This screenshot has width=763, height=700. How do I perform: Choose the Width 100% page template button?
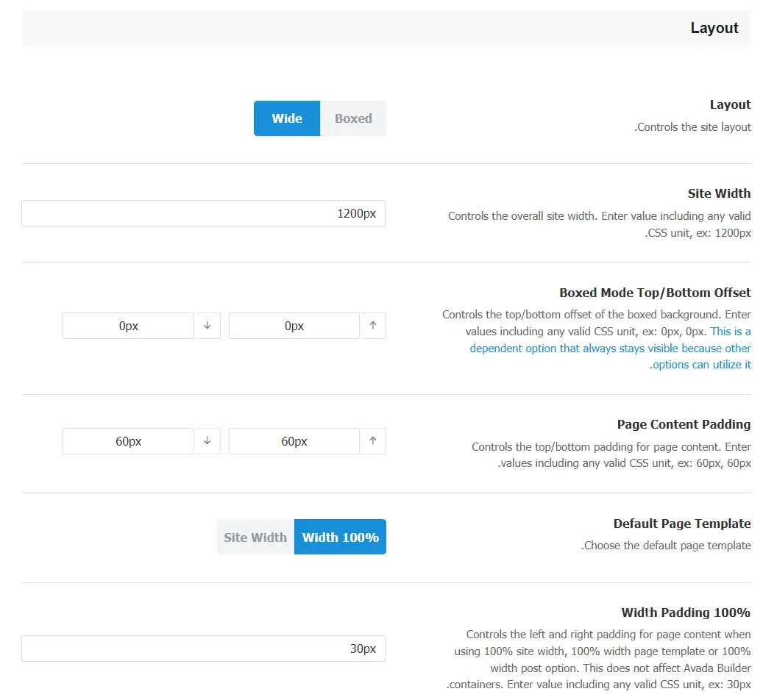340,537
